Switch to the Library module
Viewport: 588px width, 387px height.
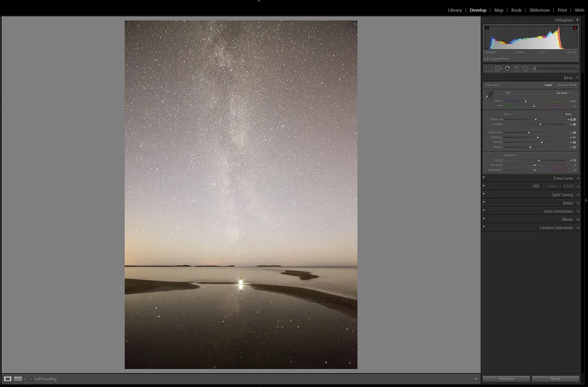click(455, 10)
